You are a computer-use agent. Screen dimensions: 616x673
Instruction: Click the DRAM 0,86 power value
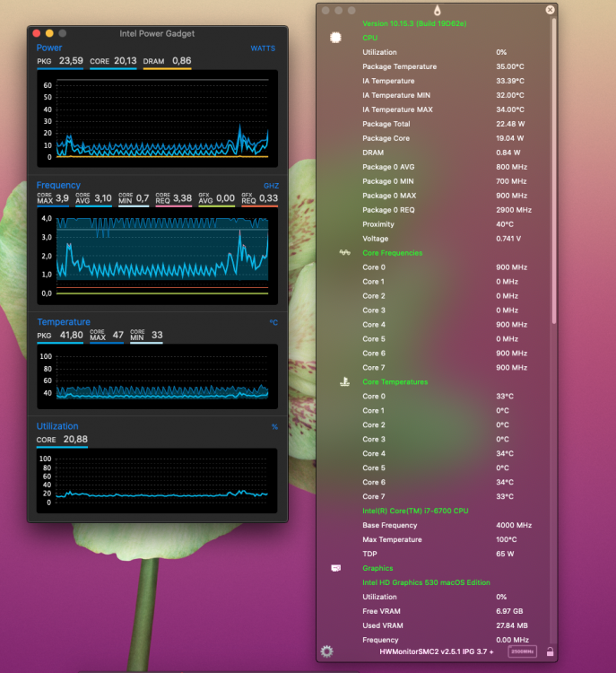click(168, 61)
